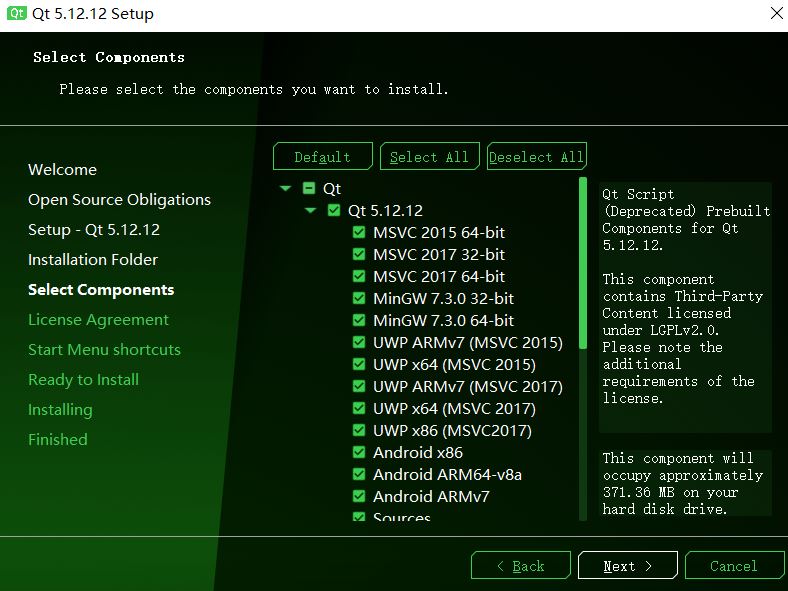Uncheck UWP x64 (MSVC 2017) checkbox
This screenshot has height=591, width=788.
[359, 408]
